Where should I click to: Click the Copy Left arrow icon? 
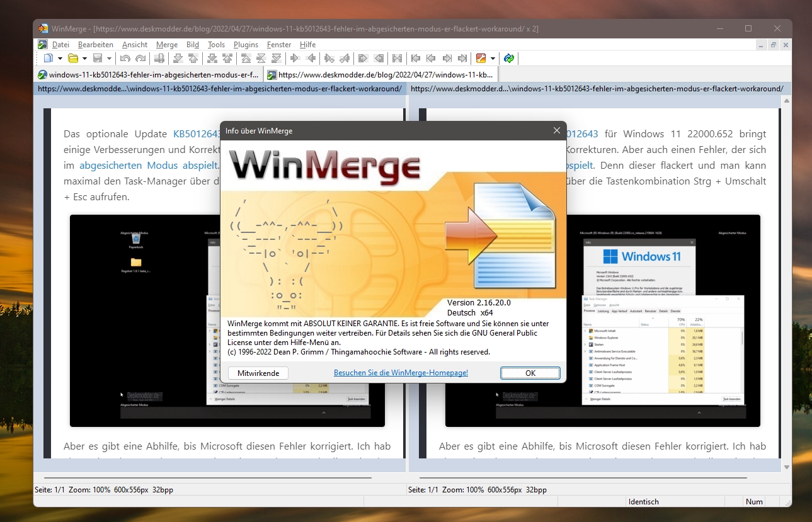311,59
